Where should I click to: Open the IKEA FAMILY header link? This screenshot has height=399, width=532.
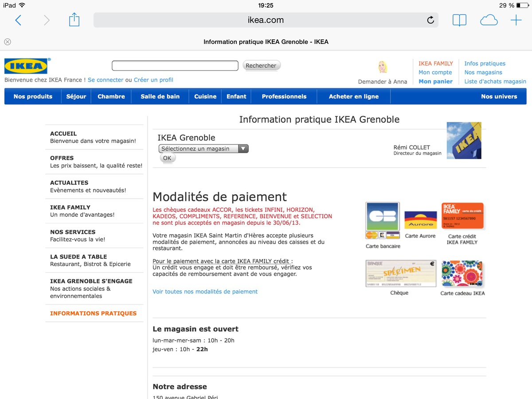[436, 63]
